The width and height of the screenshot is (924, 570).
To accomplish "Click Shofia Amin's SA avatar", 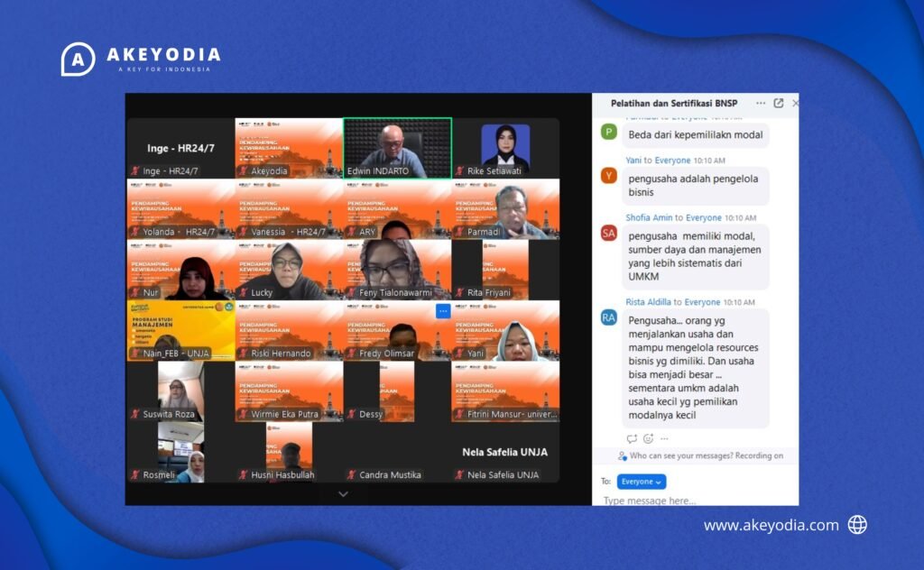I will point(609,234).
